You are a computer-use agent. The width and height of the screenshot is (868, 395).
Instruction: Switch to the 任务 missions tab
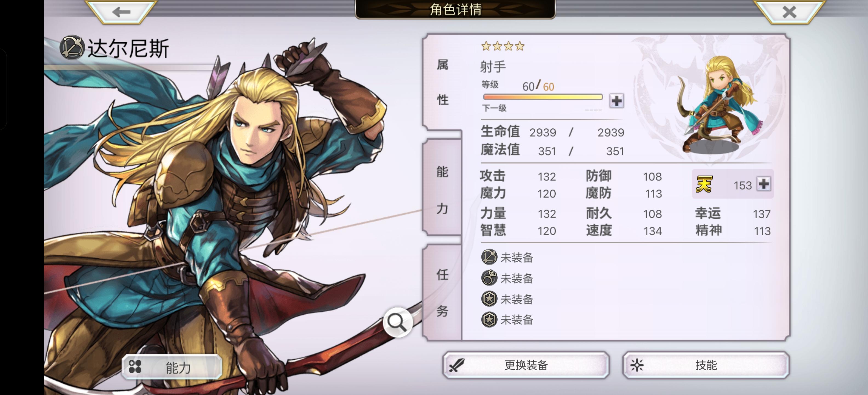click(442, 292)
